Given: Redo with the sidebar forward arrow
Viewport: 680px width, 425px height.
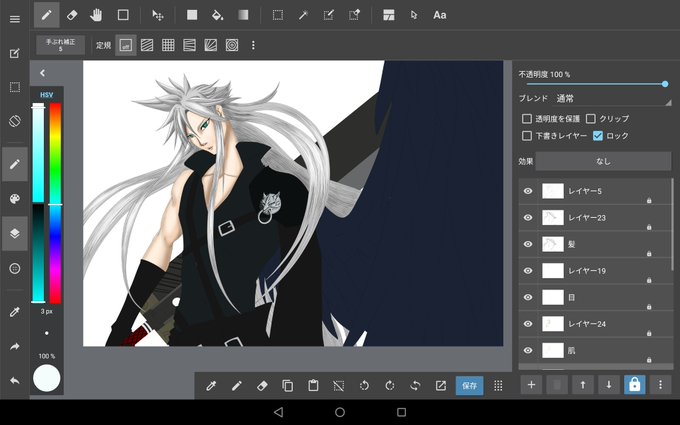Looking at the screenshot, I should (15, 347).
